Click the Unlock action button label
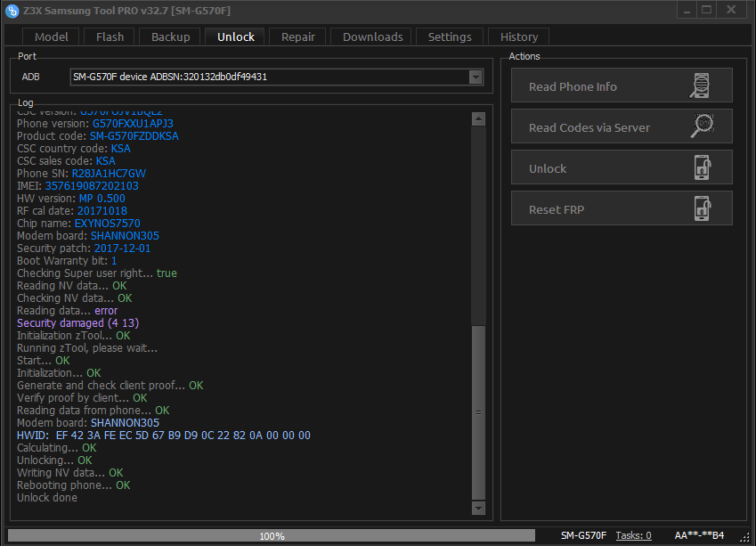The height and width of the screenshot is (546, 756). pos(548,169)
